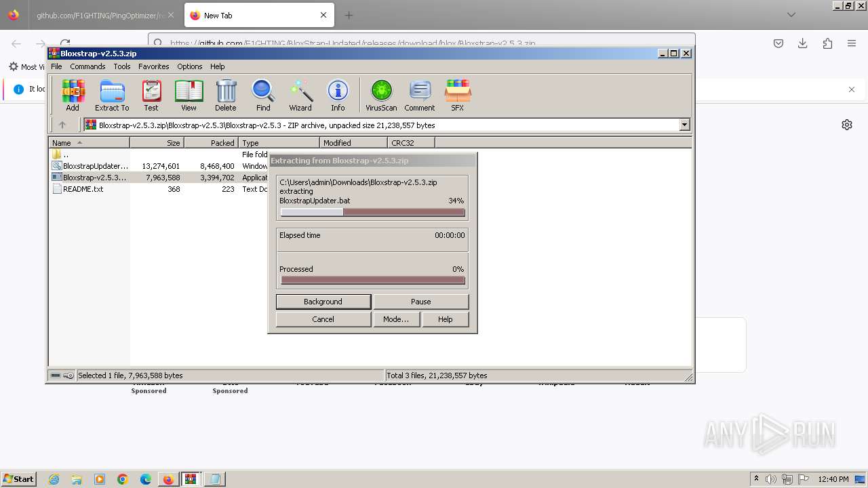Pause the extraction
The height and width of the screenshot is (488, 868).
click(420, 302)
